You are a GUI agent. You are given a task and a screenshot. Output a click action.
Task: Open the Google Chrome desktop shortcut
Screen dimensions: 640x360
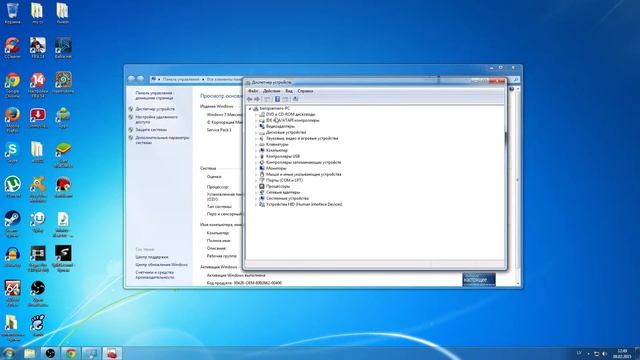point(12,84)
